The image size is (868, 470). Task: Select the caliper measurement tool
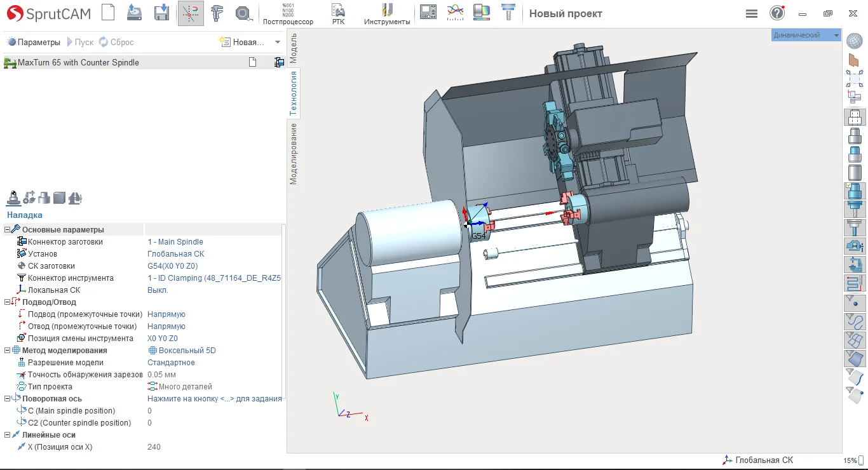coord(218,13)
